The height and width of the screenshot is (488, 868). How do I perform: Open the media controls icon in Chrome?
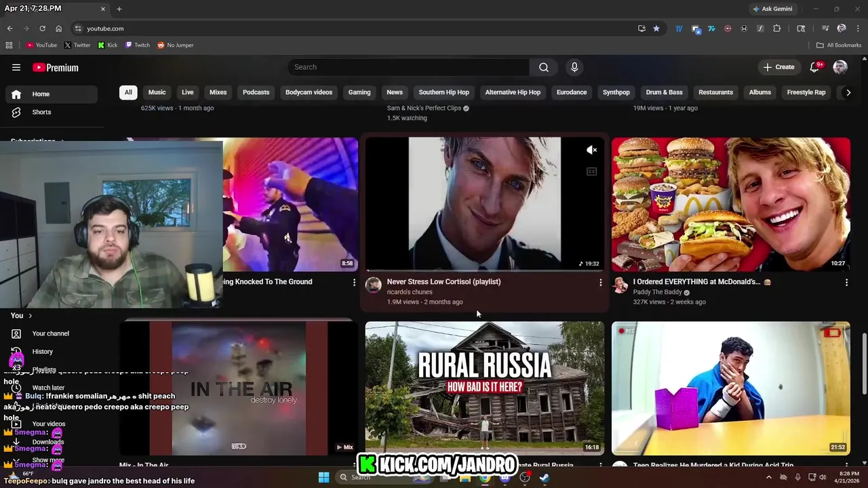pyautogui.click(x=825, y=28)
